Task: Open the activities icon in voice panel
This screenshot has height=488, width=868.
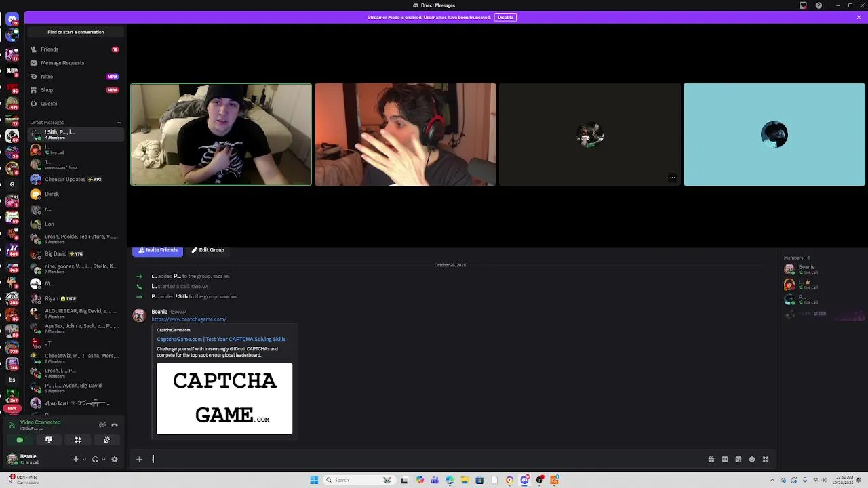Action: pos(78,440)
